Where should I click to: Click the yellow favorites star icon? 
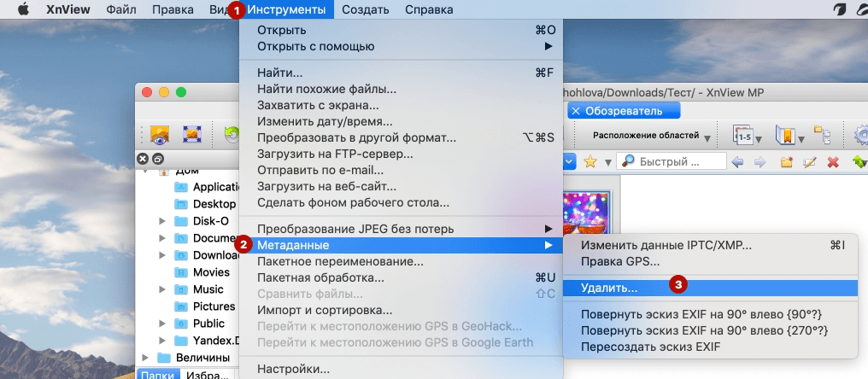pos(590,161)
